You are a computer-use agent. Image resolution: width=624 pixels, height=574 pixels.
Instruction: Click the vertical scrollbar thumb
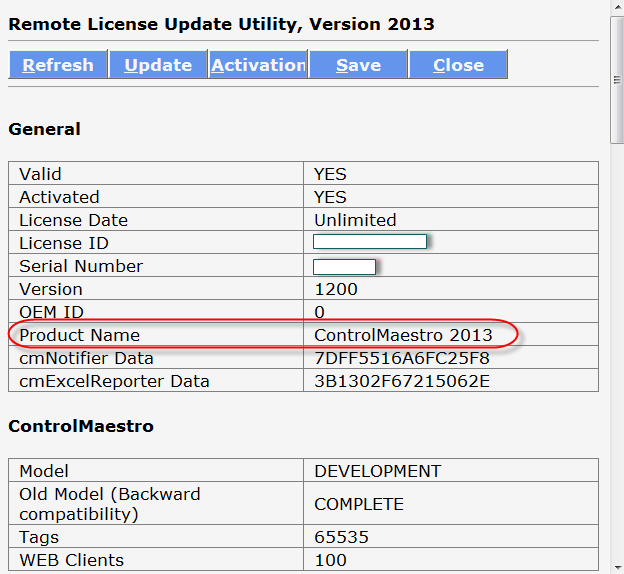[x=617, y=80]
